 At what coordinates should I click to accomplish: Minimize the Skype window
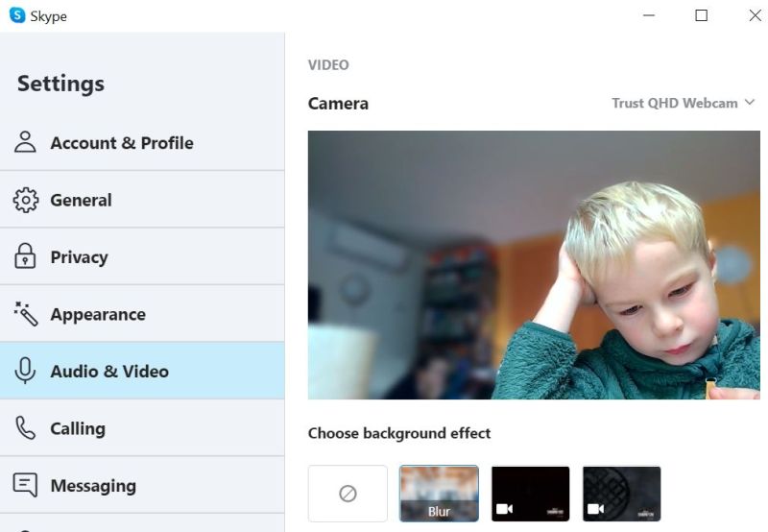click(649, 15)
